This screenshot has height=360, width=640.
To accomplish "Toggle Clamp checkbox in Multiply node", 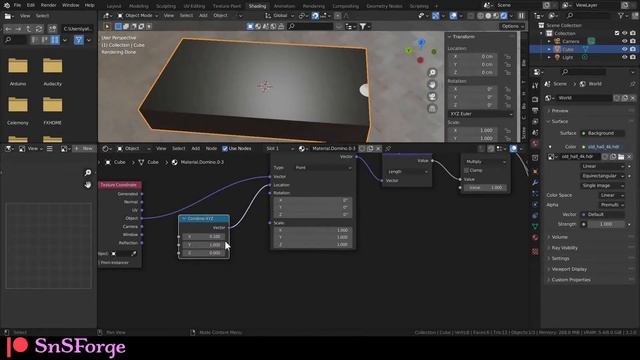I will pyautogui.click(x=466, y=170).
